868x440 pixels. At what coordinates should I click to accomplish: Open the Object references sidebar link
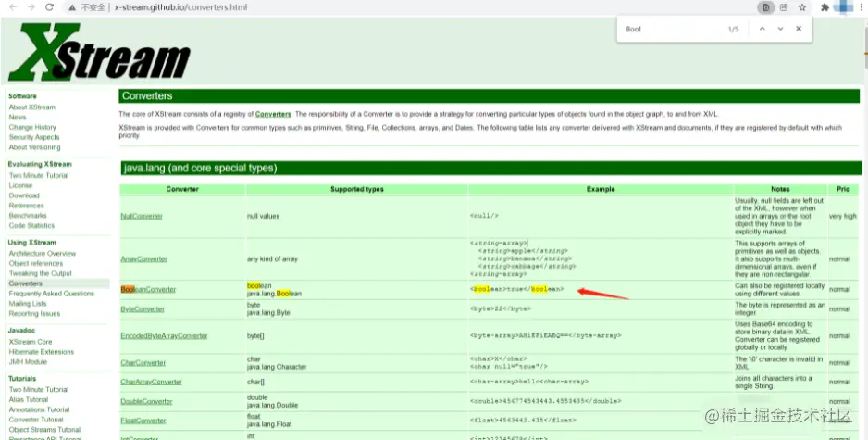(35, 263)
